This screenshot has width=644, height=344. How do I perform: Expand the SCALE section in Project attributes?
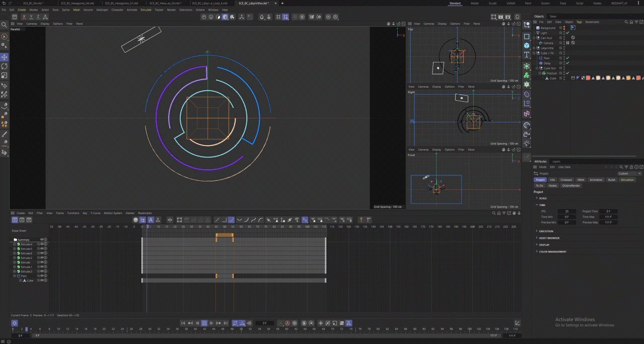[542, 198]
